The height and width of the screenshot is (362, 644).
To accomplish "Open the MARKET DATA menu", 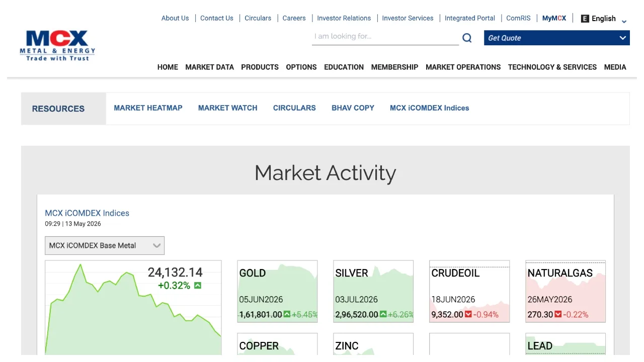I will point(209,67).
